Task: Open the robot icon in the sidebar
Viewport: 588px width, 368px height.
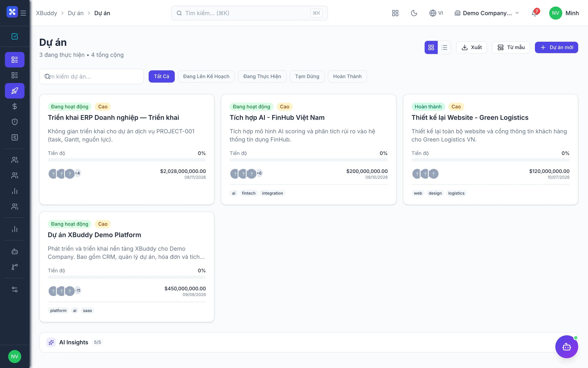Action: pos(14,251)
